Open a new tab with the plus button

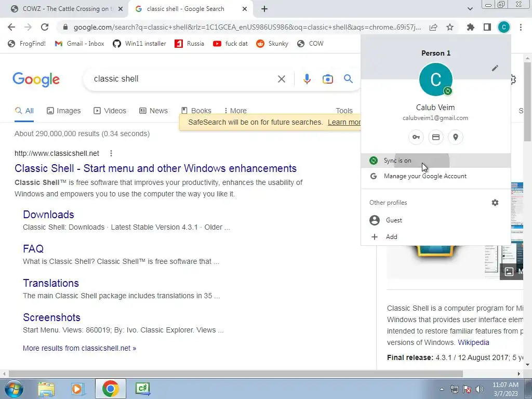264,9
